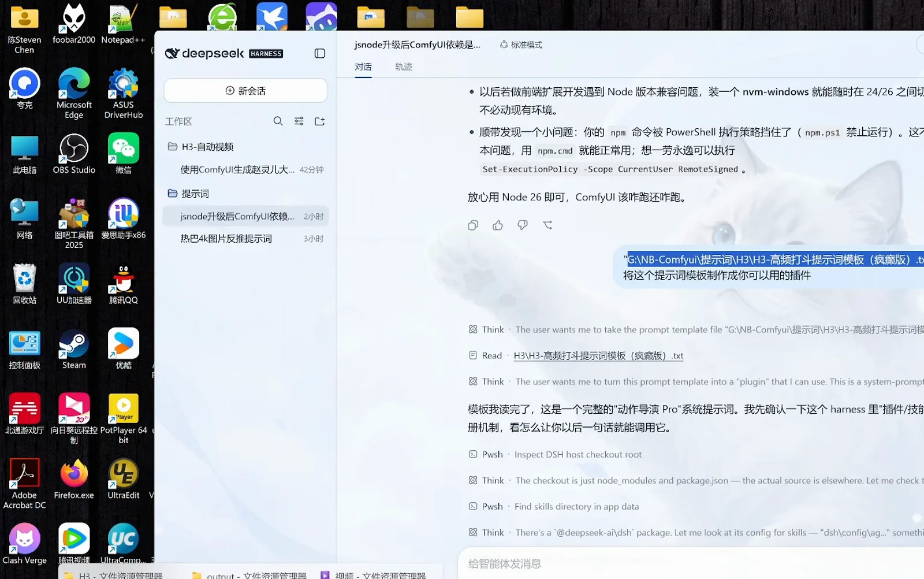Switch to the 对话 tab
Image resolution: width=924 pixels, height=579 pixels.
[x=363, y=66]
